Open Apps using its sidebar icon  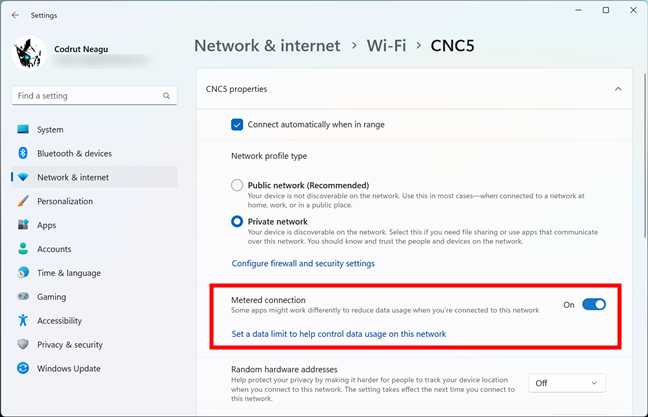[23, 225]
